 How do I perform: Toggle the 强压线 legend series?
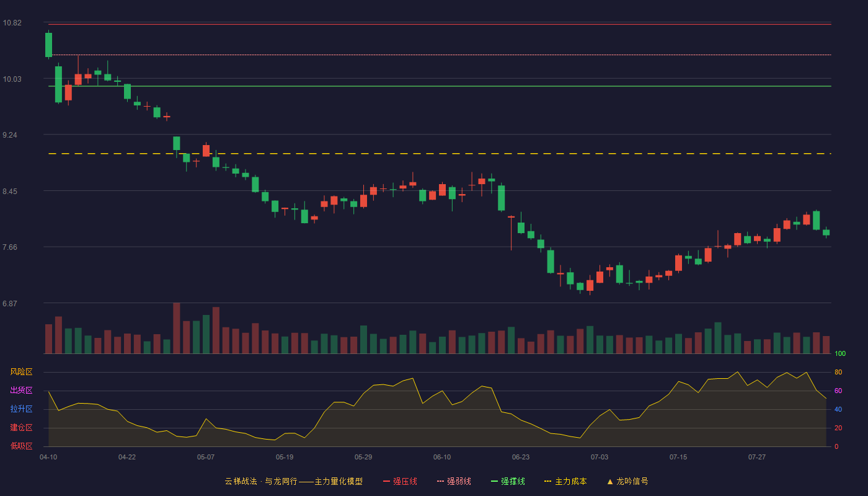400,481
